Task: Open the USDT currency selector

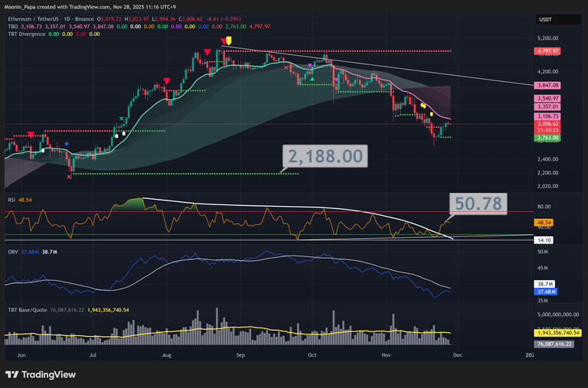Action: [x=545, y=21]
